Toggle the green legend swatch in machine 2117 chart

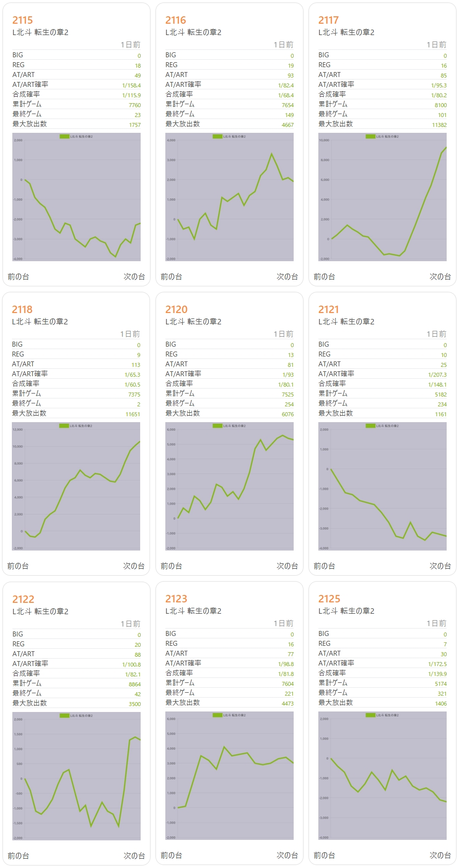point(371,136)
